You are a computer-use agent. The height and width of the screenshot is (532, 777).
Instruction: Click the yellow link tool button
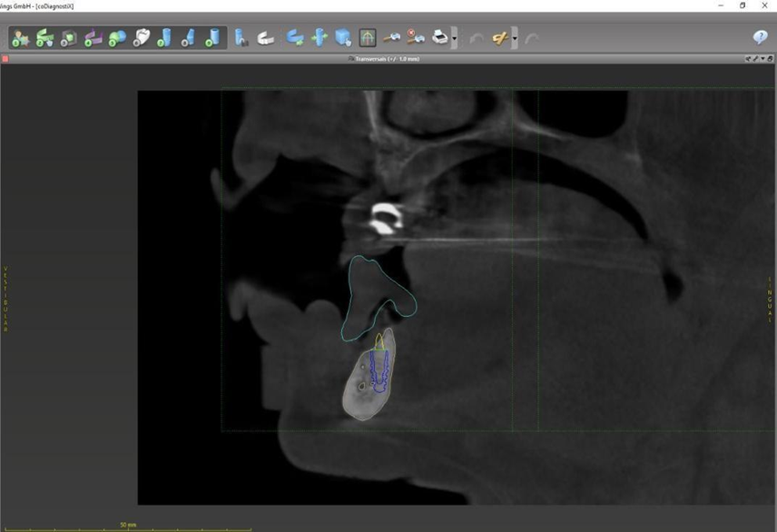499,38
